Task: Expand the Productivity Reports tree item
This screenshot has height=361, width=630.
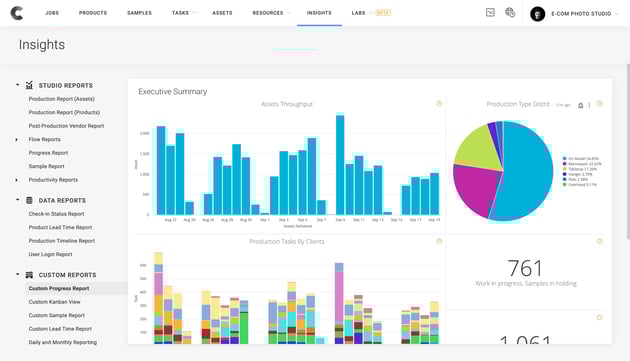Action: pos(16,180)
